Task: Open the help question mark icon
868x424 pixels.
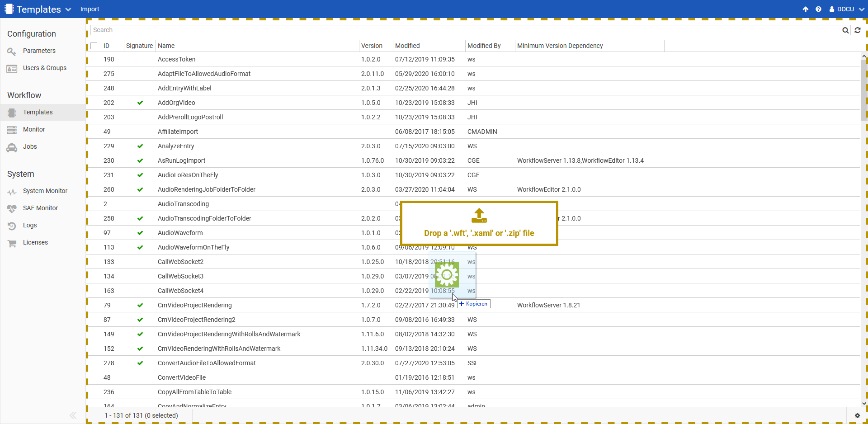Action: [818, 9]
